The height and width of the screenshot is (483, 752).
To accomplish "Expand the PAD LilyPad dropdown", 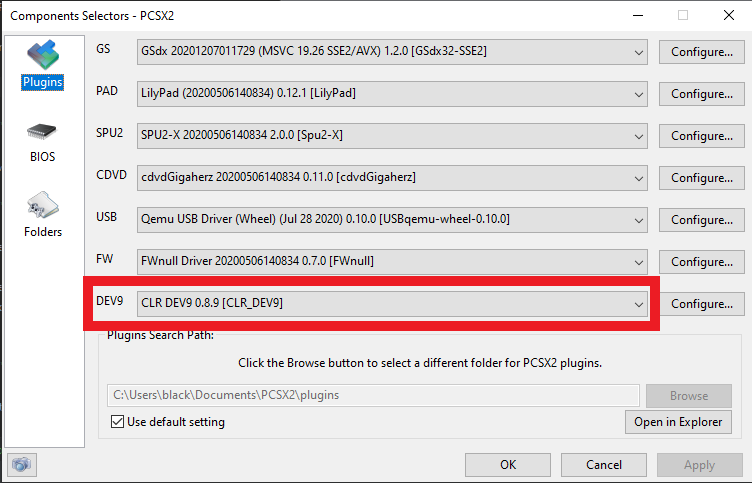I will coord(392,94).
